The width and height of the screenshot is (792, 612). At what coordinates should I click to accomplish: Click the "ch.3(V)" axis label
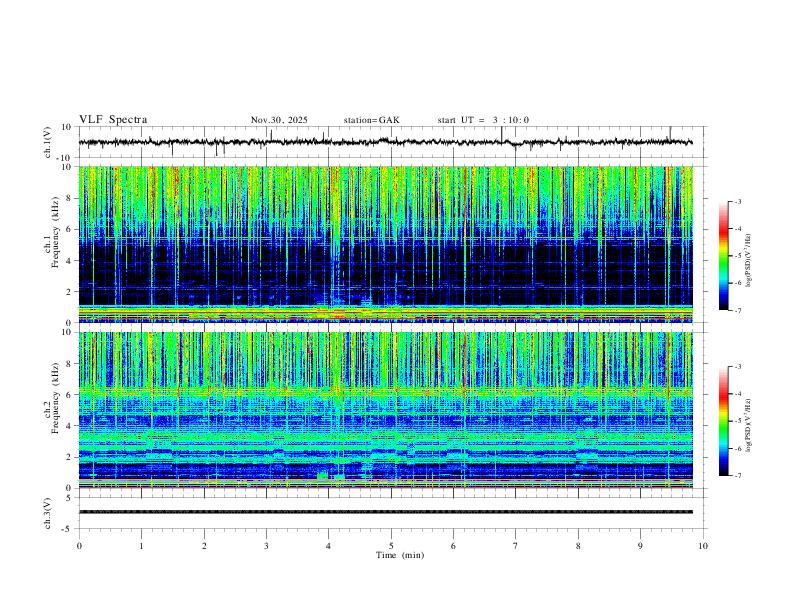click(48, 513)
